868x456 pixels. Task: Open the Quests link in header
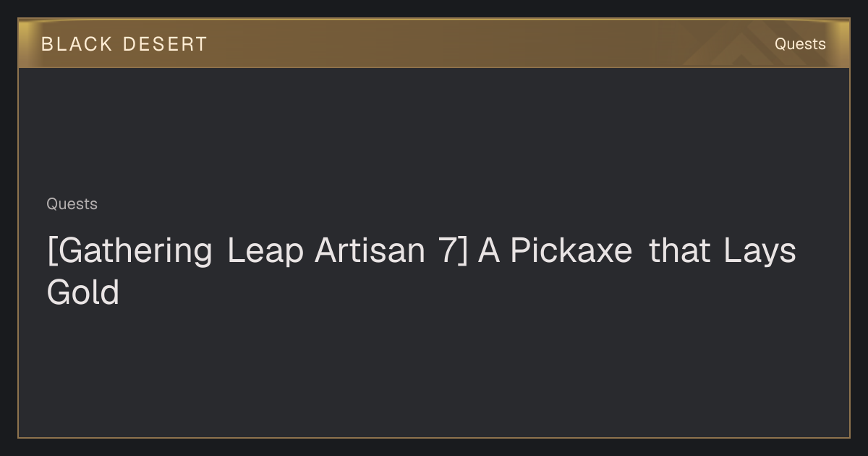pos(800,44)
